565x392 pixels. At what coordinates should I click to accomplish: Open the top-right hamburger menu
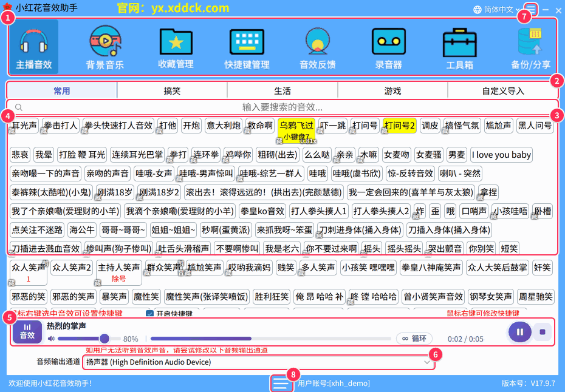click(532, 9)
